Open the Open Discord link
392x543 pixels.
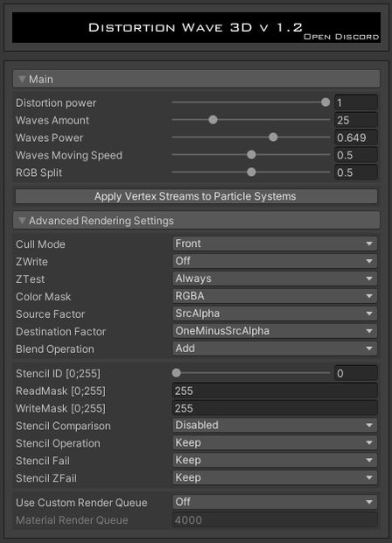(341, 37)
